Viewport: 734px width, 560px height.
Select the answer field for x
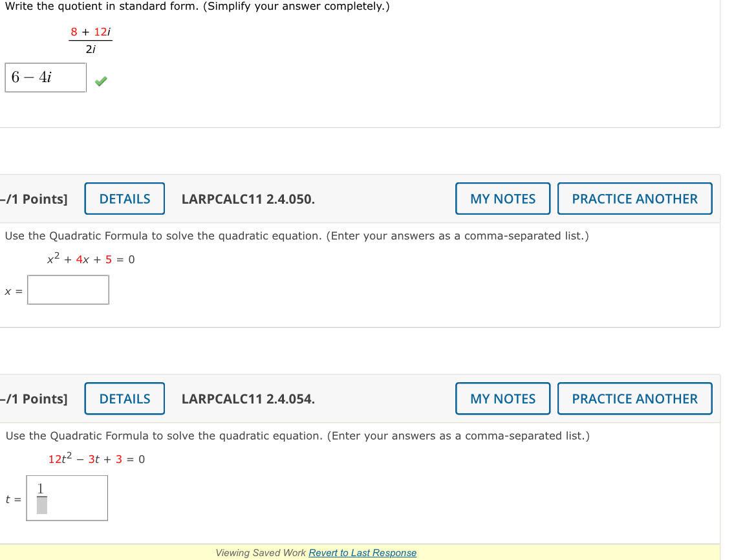tap(68, 290)
